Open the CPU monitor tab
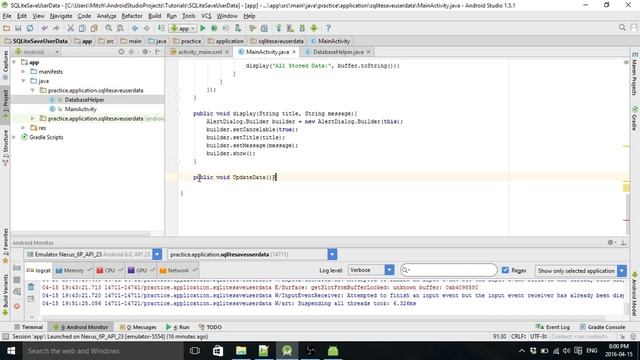This screenshot has width=640, height=360. (x=110, y=270)
